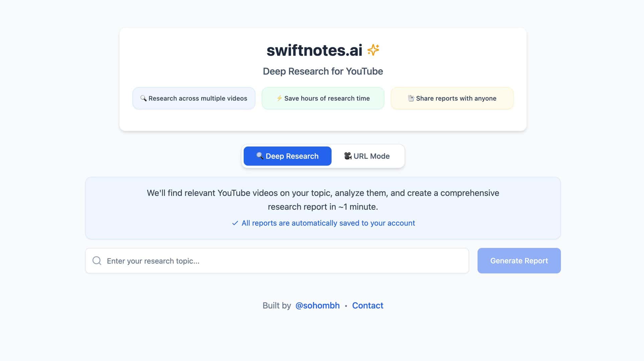Click the magnifier icon on Research across videos badge
This screenshot has height=361, width=644.
point(143,98)
